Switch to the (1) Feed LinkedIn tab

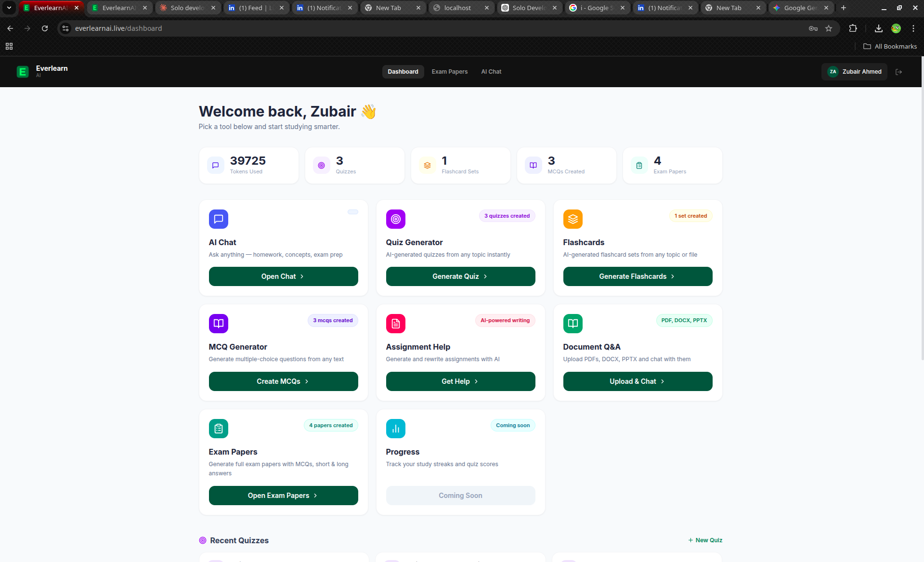(256, 8)
